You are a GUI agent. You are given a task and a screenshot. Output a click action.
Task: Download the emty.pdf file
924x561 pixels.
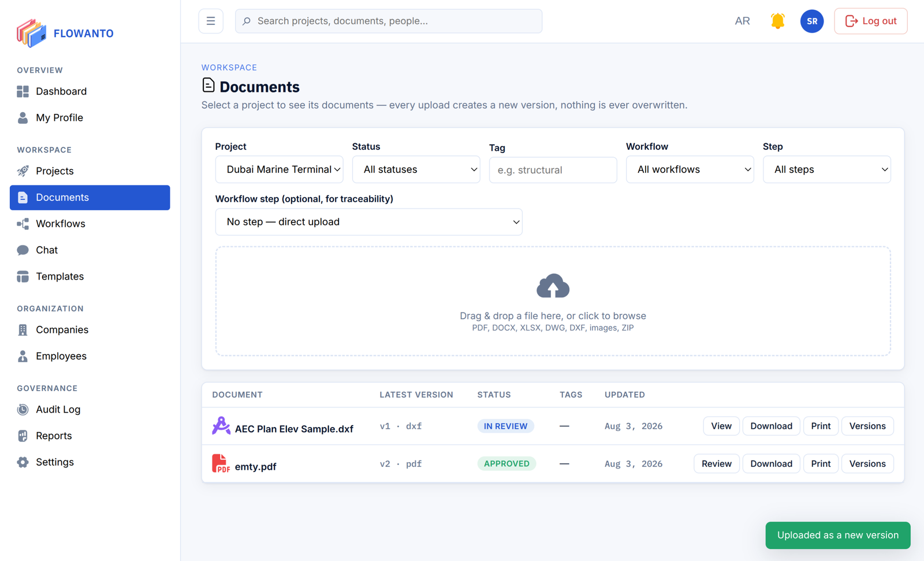pos(771,464)
